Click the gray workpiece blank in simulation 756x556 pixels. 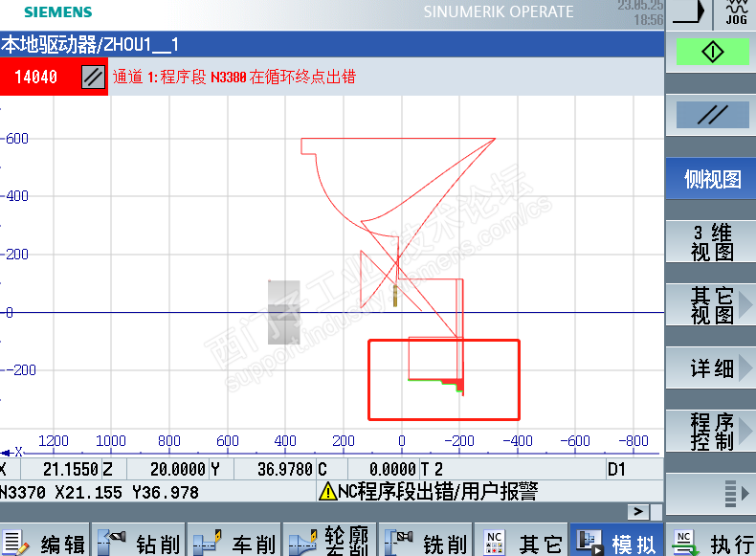click(284, 313)
